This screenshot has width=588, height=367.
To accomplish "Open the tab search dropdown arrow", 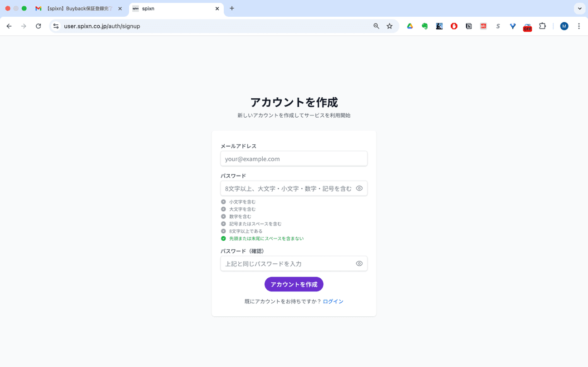I will click(579, 9).
